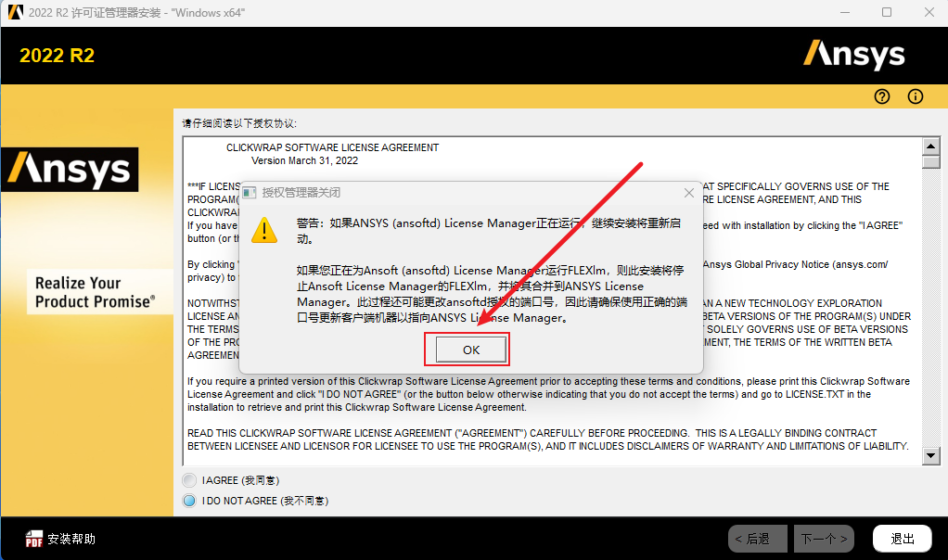948x560 pixels.
Task: Click OK in the license manager warning dialog
Action: pyautogui.click(x=471, y=350)
